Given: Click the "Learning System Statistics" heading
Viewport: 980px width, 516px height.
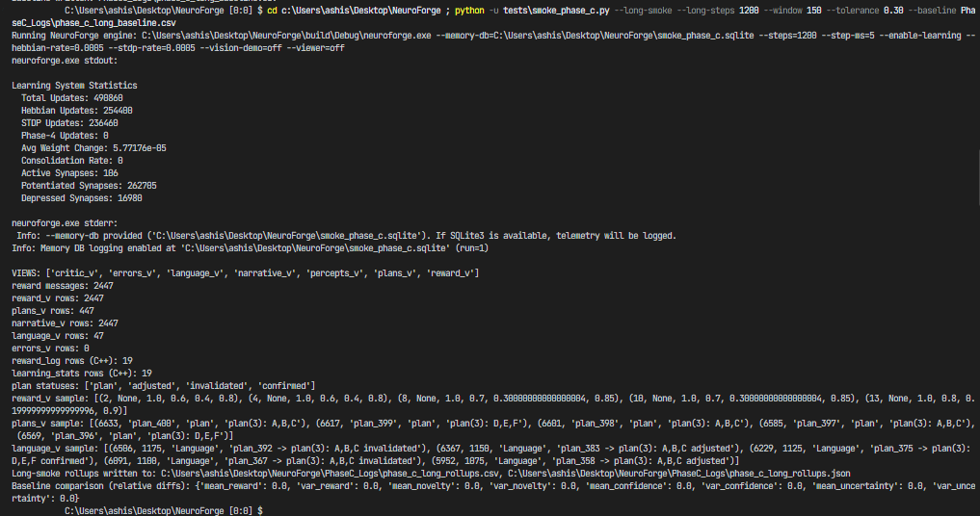Looking at the screenshot, I should coord(74,86).
